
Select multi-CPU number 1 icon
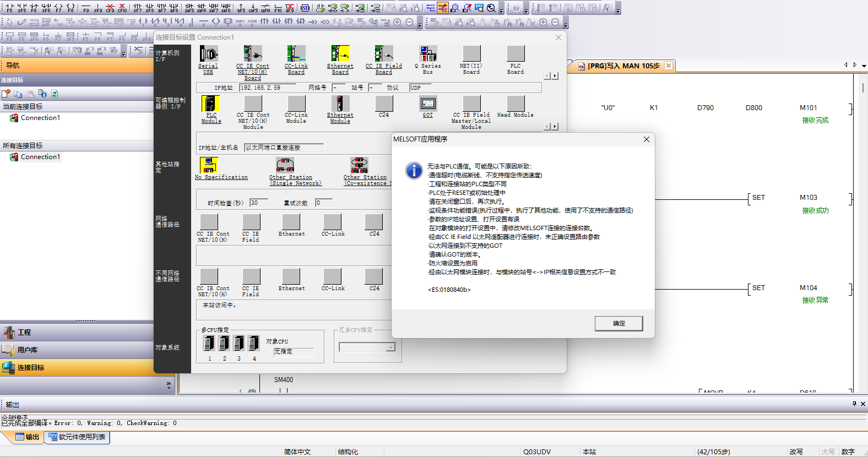point(209,344)
